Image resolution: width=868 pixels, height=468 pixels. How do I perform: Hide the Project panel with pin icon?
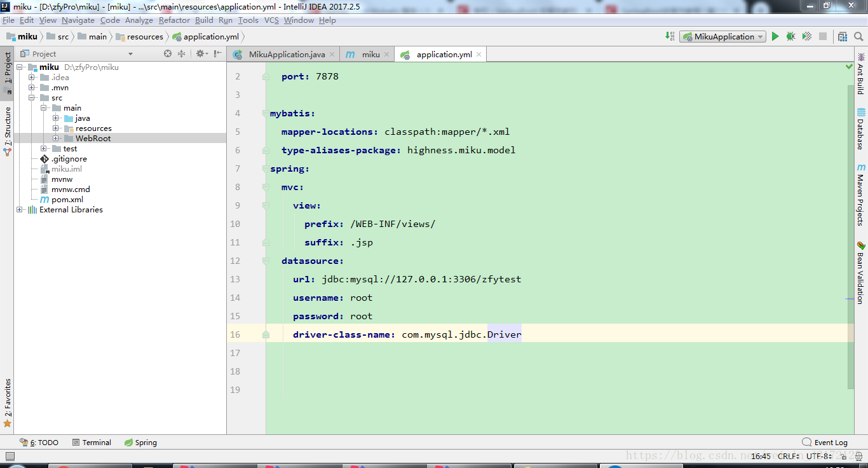pos(217,54)
